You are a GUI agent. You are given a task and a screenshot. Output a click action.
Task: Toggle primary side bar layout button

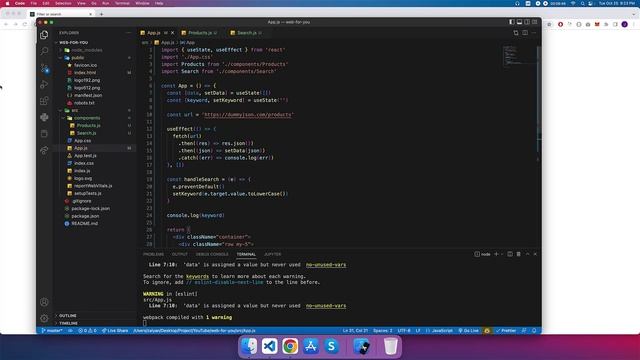pyautogui.click(x=511, y=22)
